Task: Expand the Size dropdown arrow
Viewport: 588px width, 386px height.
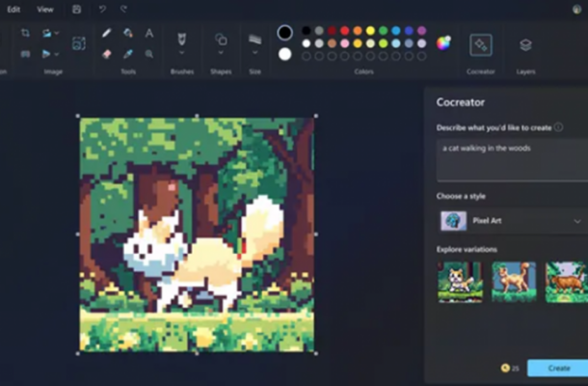Action: click(x=255, y=53)
